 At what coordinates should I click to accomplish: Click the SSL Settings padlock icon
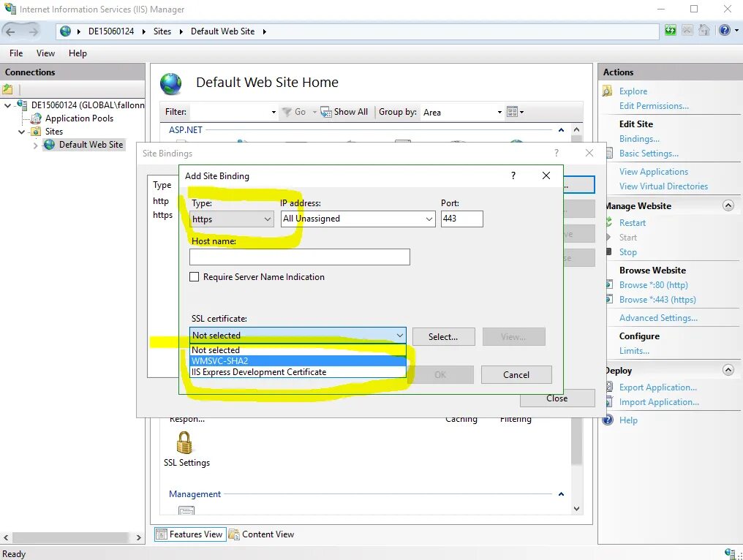click(x=184, y=442)
